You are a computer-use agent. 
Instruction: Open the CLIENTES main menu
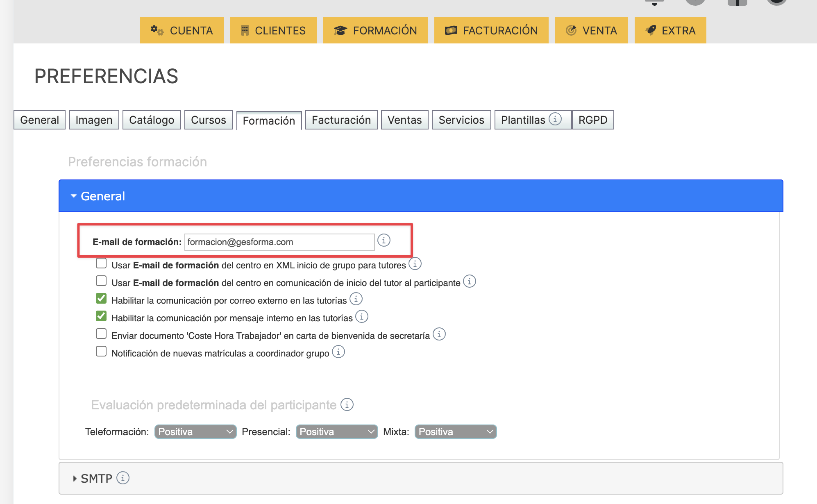pos(273,31)
